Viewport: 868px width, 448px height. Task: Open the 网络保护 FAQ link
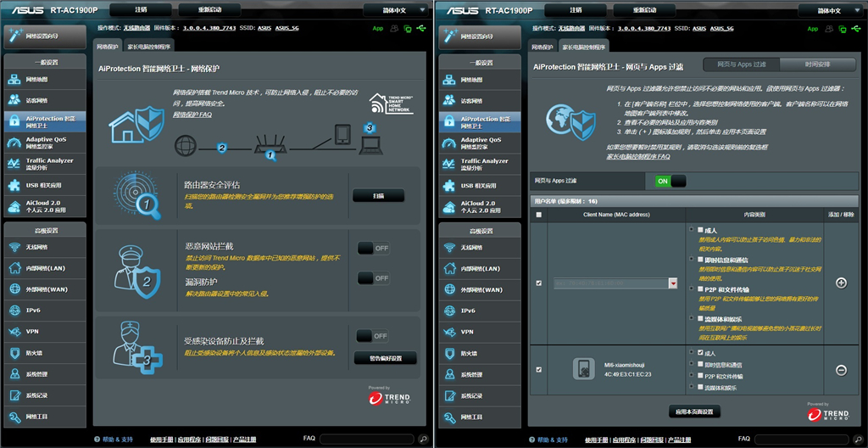pyautogui.click(x=192, y=115)
